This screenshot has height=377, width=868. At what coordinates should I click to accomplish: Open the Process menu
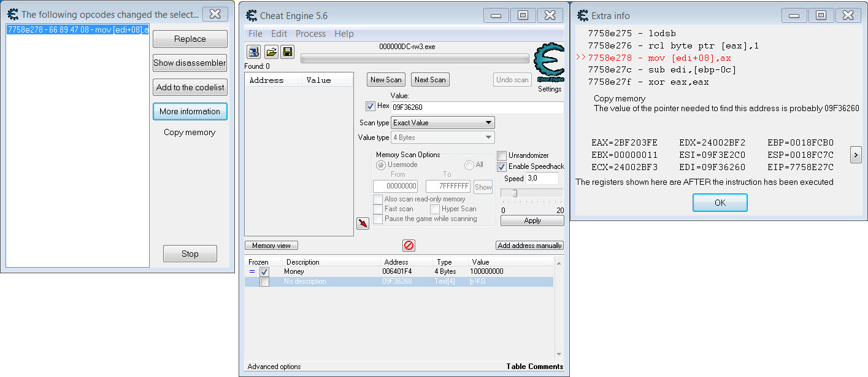click(x=311, y=34)
